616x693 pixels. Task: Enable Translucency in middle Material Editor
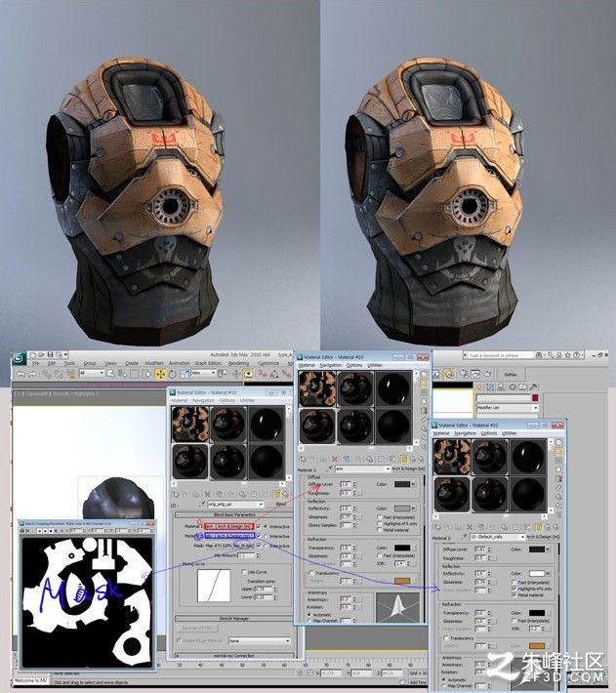point(311,573)
